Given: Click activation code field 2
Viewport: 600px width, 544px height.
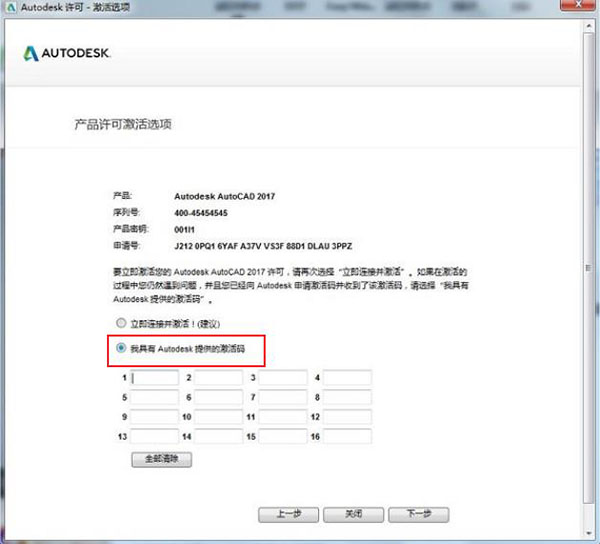Looking at the screenshot, I should (x=218, y=378).
